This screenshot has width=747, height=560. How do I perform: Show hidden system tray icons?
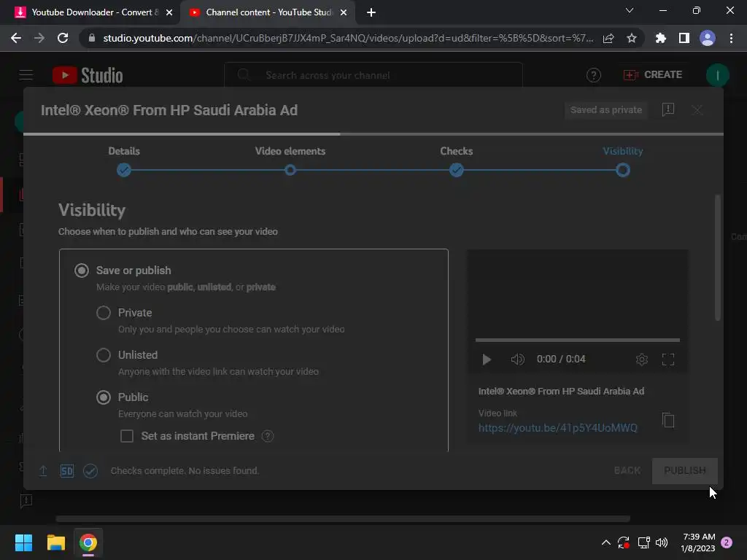[606, 542]
